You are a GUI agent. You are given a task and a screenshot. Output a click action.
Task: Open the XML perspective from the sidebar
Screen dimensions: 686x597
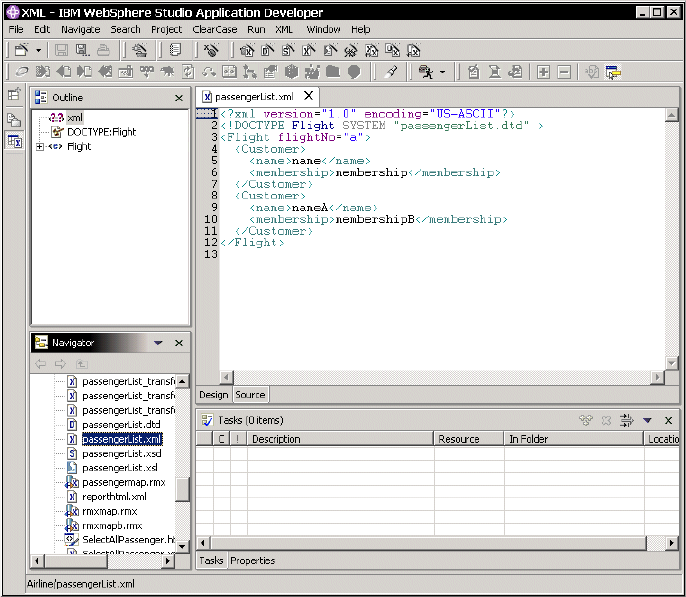coord(15,142)
